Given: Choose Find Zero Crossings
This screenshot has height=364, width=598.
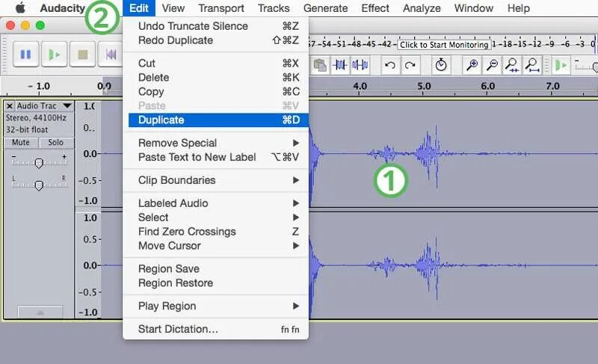Looking at the screenshot, I should coord(216,232).
